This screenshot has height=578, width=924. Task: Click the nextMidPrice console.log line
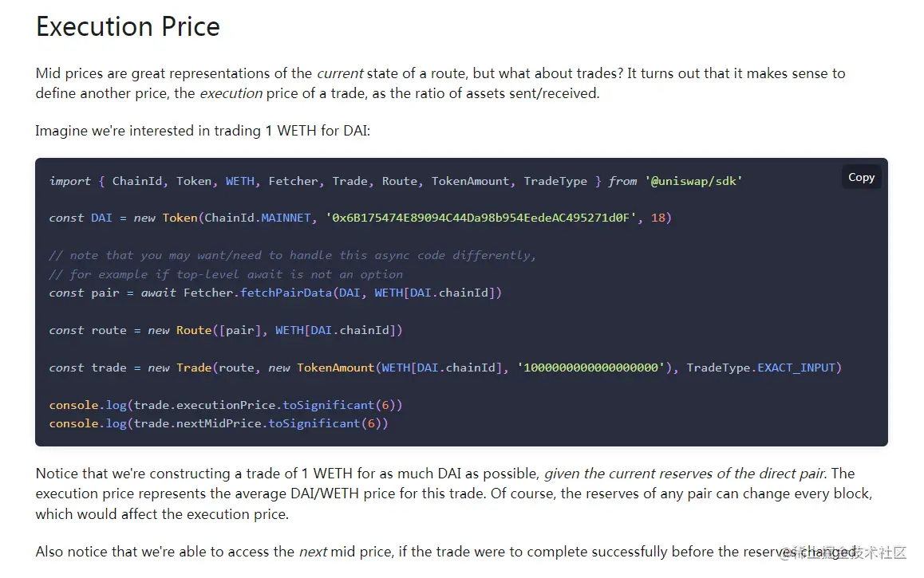click(x=219, y=423)
